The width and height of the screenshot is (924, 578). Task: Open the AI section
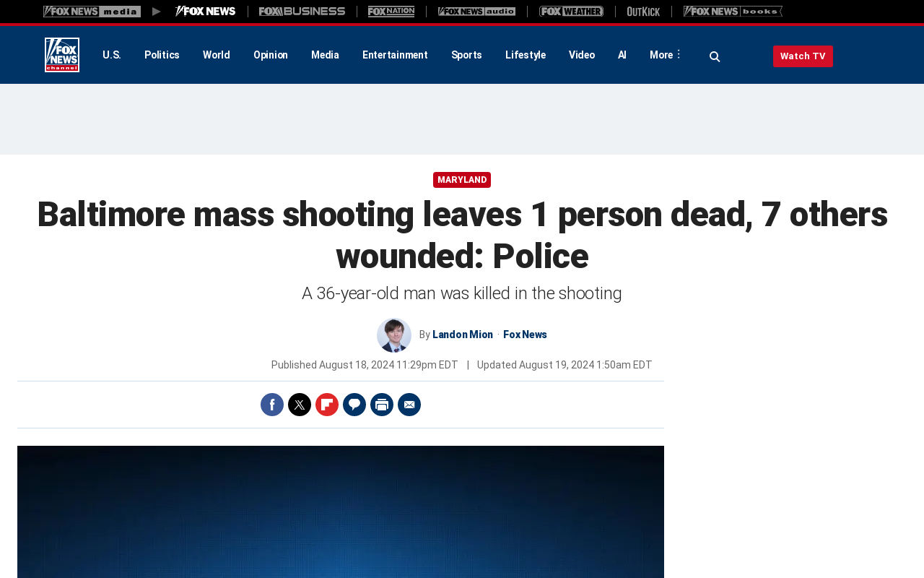[x=622, y=55]
